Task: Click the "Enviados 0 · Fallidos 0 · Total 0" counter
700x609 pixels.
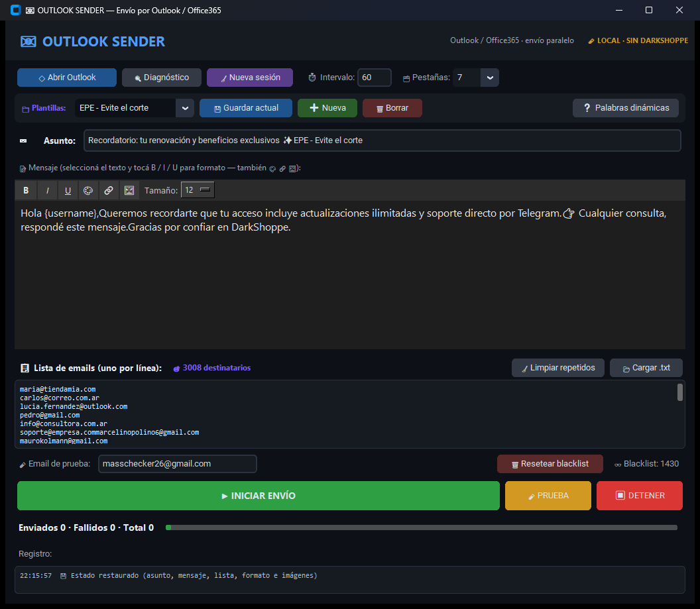Action: 86,527
